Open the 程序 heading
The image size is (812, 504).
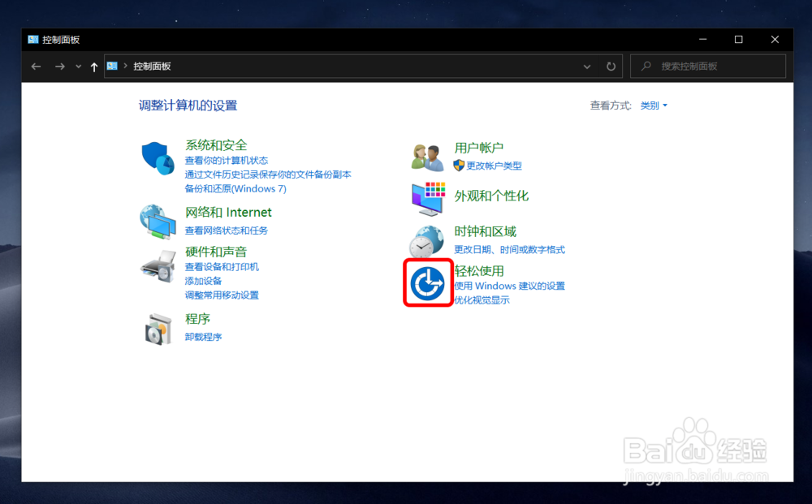[x=198, y=319]
